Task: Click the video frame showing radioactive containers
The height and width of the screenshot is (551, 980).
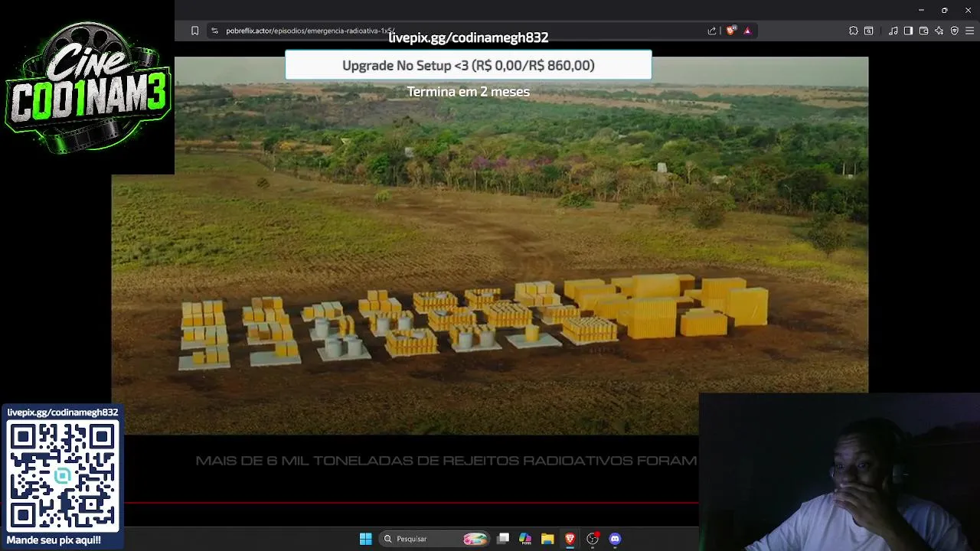Action: pyautogui.click(x=490, y=245)
